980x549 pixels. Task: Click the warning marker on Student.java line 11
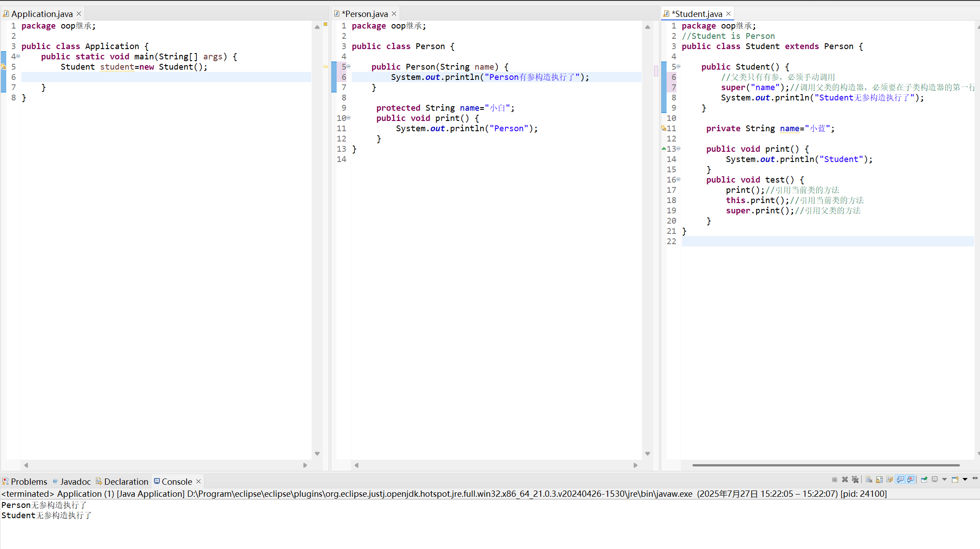(664, 128)
